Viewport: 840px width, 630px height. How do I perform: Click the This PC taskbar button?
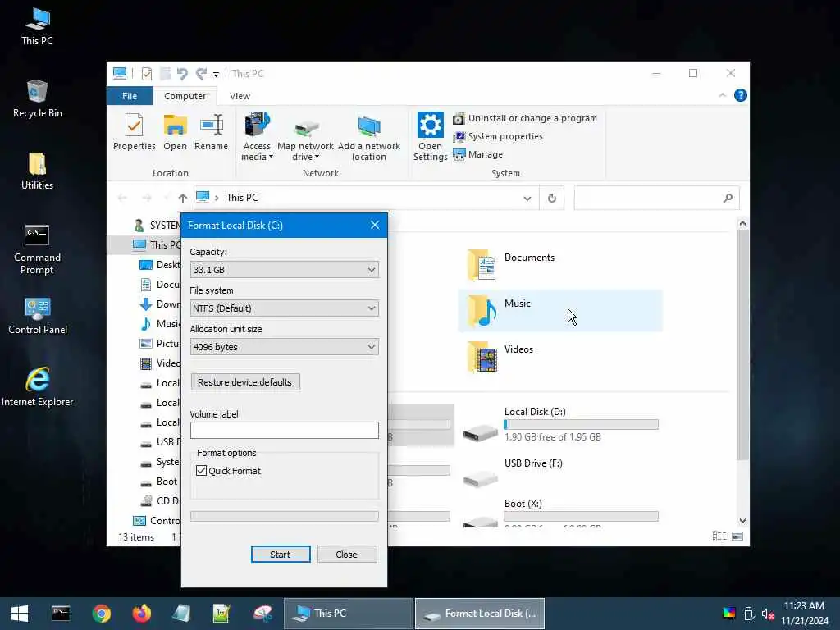point(349,614)
